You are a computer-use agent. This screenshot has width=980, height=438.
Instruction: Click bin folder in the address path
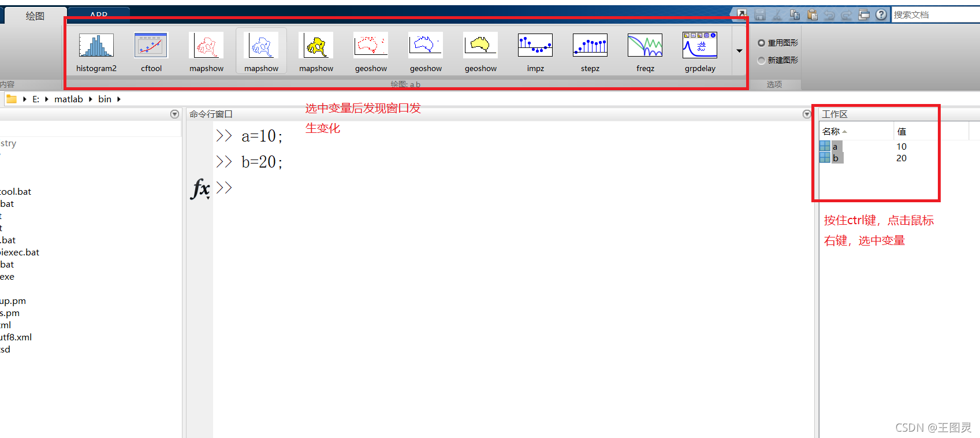[105, 99]
